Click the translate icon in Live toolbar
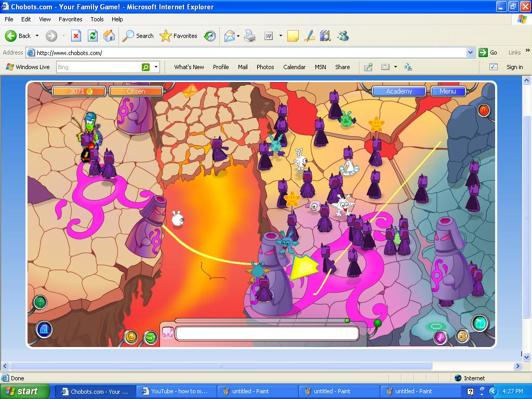This screenshot has height=399, width=532. [408, 67]
